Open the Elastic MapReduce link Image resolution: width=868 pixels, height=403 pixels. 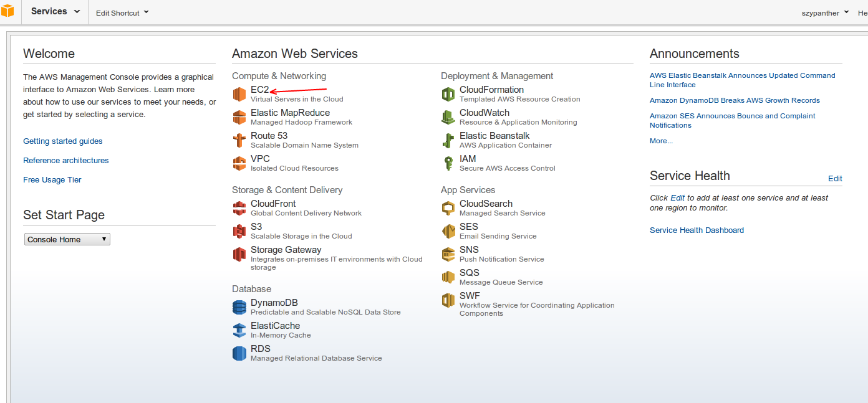[290, 113]
